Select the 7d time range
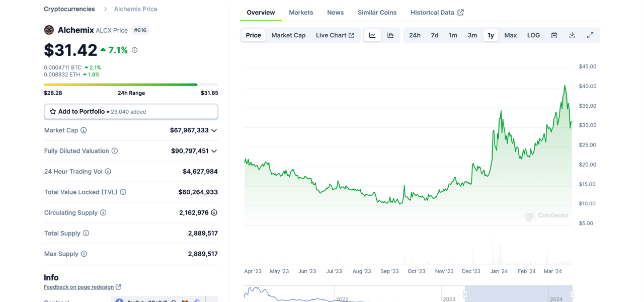 pyautogui.click(x=434, y=35)
